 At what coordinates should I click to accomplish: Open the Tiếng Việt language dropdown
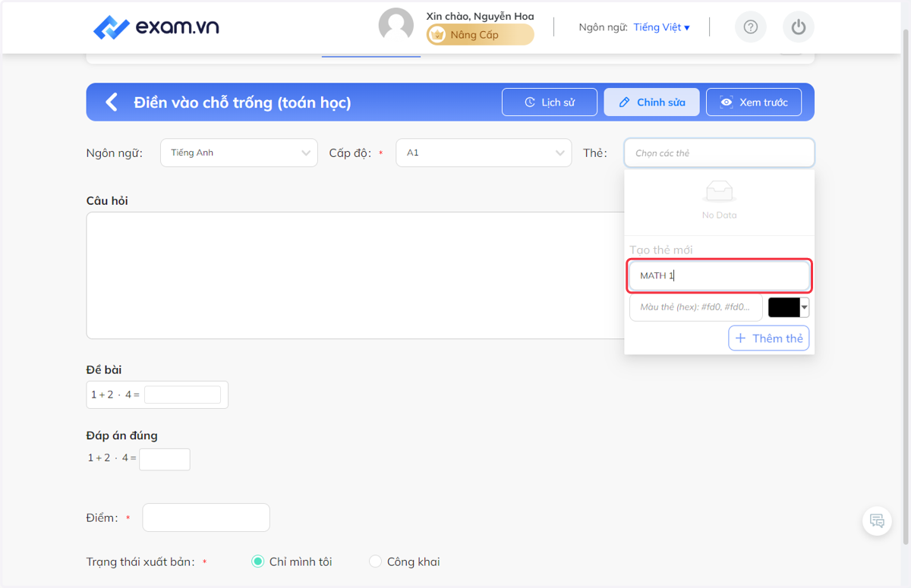pyautogui.click(x=661, y=27)
